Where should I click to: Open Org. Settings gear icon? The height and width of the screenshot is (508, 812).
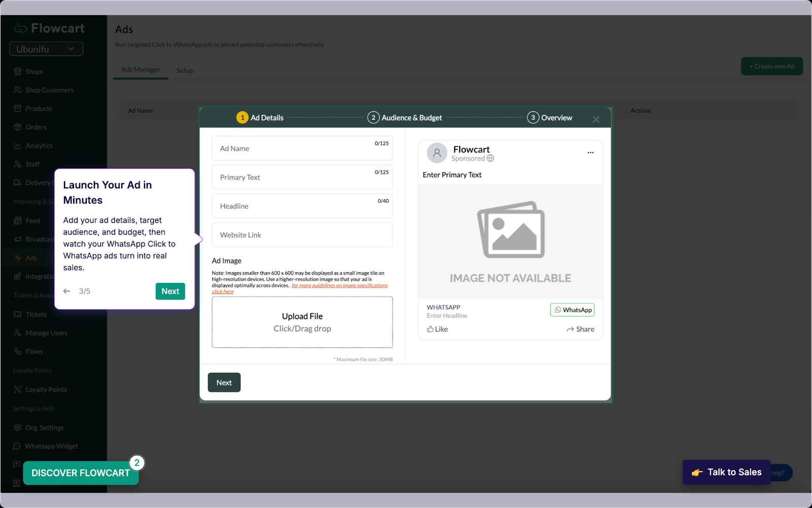click(x=18, y=428)
